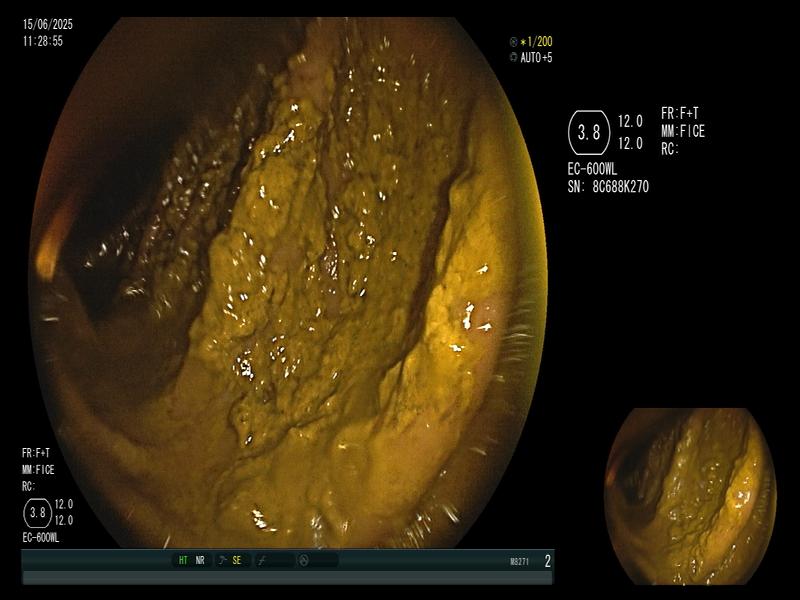Click MM:FICE in the lower-left overlay
Screen dimensions: 800x600
tap(38, 470)
